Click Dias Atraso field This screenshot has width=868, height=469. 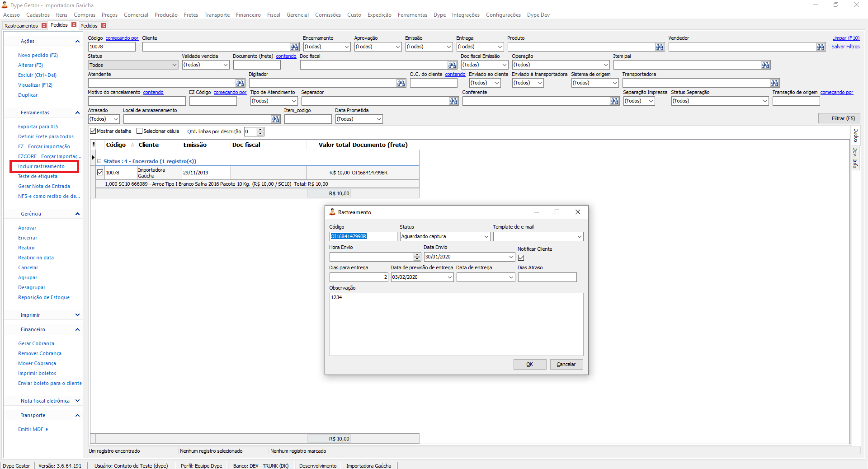(x=547, y=277)
